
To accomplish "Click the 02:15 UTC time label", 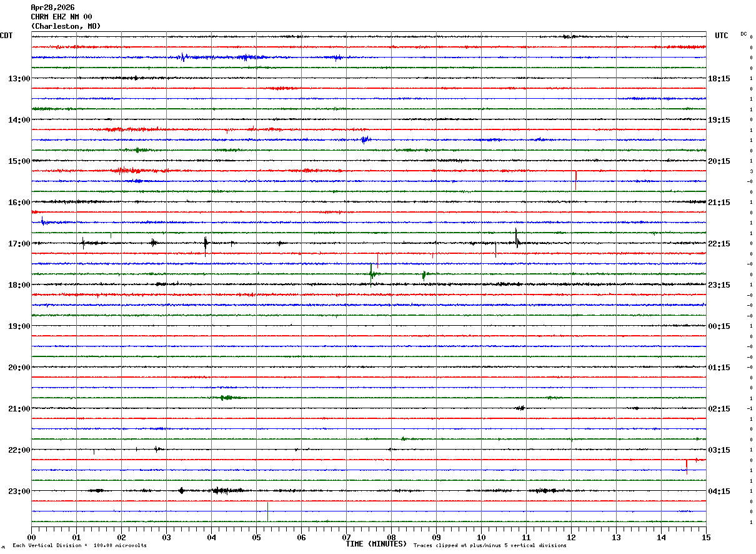I will 719,409.
